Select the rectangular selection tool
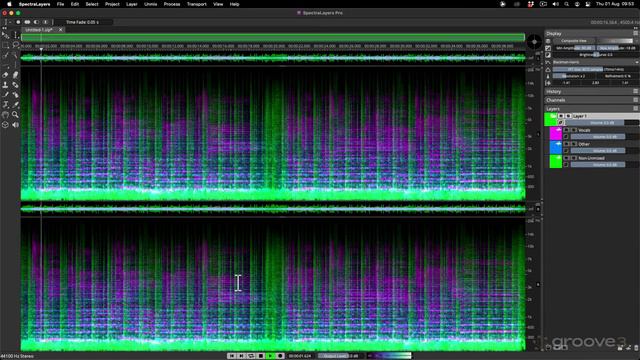This screenshot has height=360, width=640. (5, 45)
